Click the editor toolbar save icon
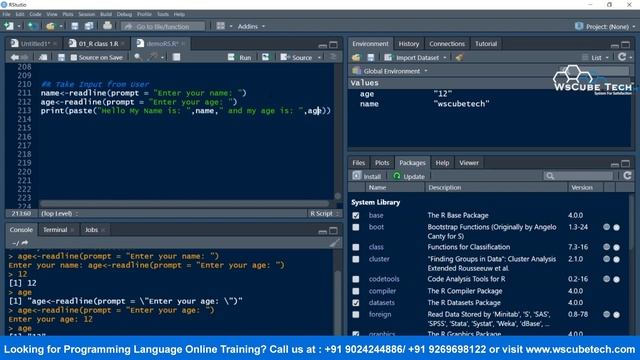640x360 pixels. click(x=61, y=58)
